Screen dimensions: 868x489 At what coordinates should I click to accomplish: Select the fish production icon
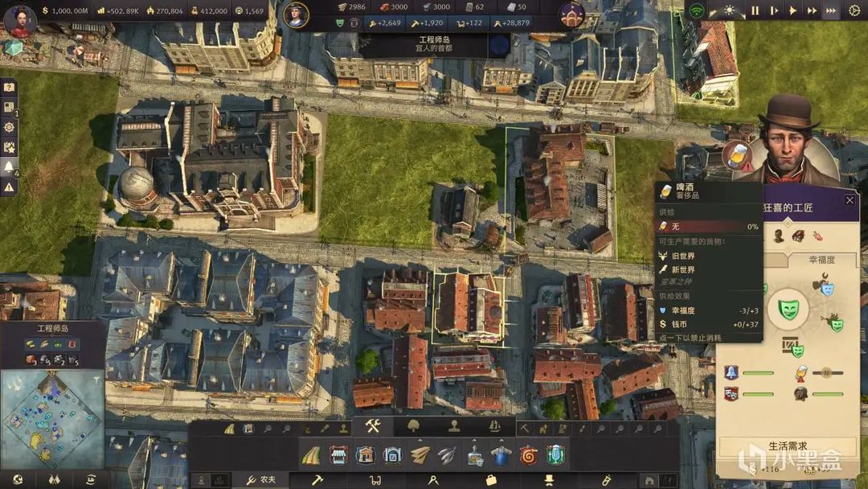[x=447, y=455]
